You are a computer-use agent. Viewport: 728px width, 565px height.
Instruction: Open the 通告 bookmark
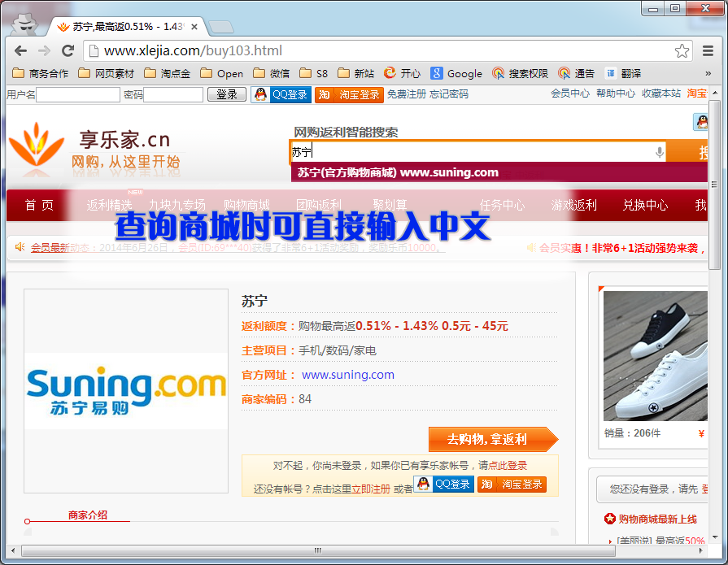pos(576,73)
